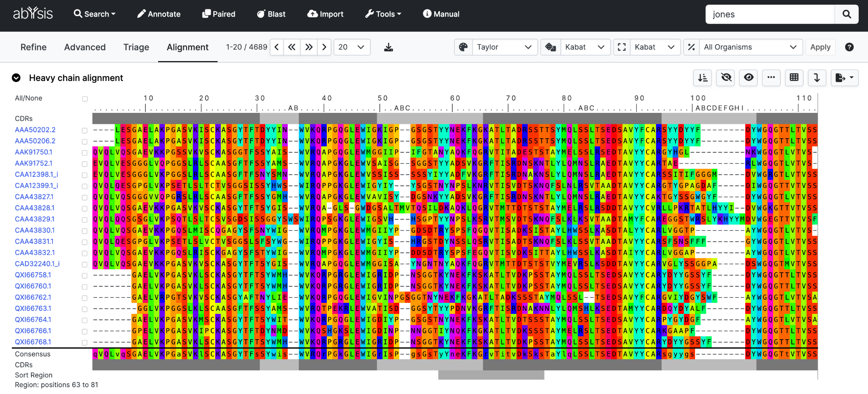The image size is (868, 394).
Task: Click the colour palette icon beside Taylor
Action: 463,47
